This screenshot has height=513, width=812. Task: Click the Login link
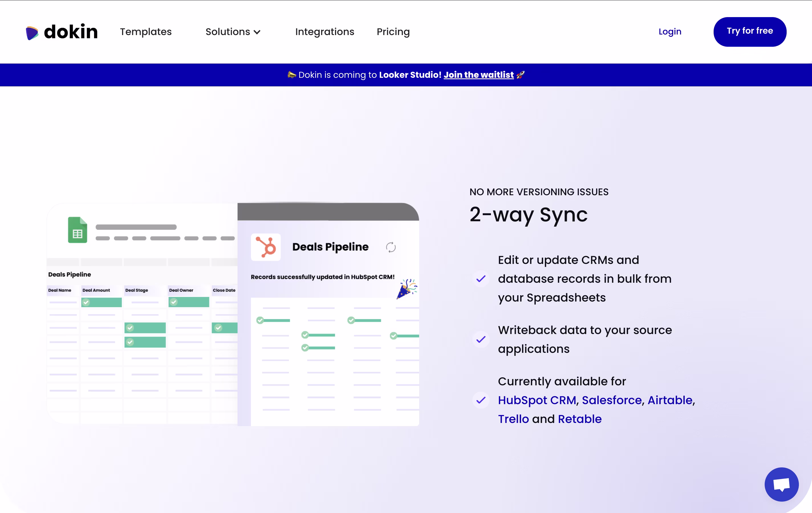pos(670,32)
